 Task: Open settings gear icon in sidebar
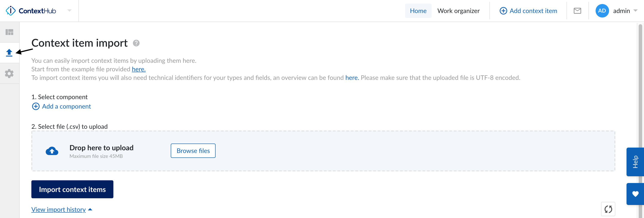pos(9,74)
